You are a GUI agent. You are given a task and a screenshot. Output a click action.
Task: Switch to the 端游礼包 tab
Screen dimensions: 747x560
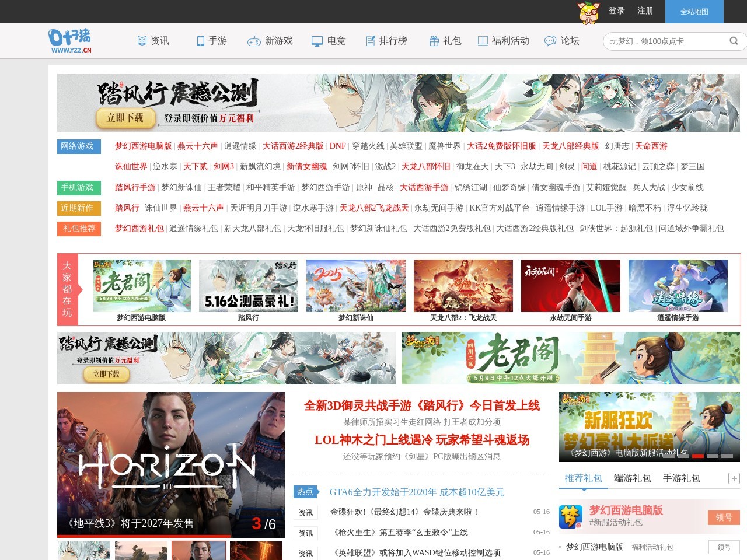click(633, 478)
